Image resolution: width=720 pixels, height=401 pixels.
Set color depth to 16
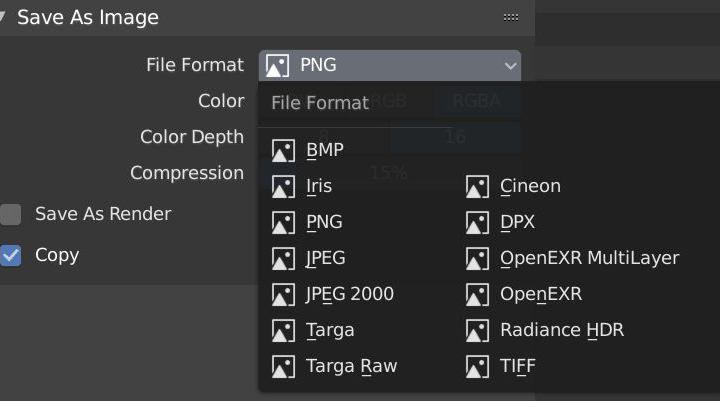coord(455,137)
